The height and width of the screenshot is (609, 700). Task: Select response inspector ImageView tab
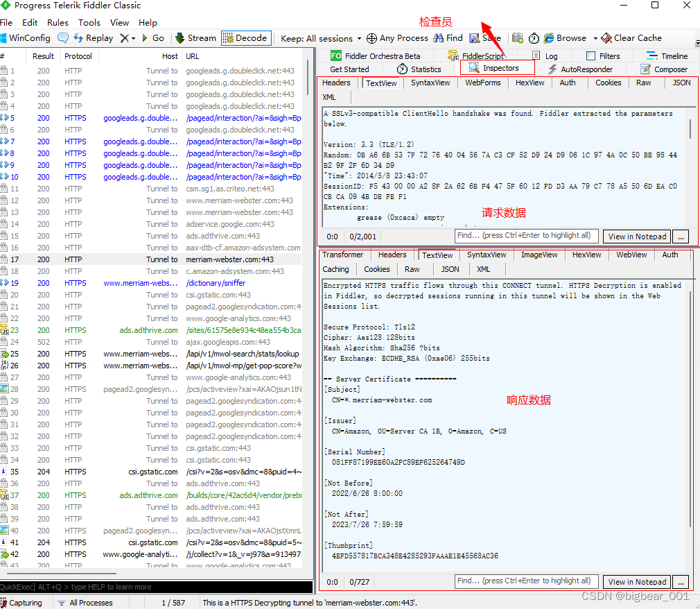pyautogui.click(x=539, y=255)
